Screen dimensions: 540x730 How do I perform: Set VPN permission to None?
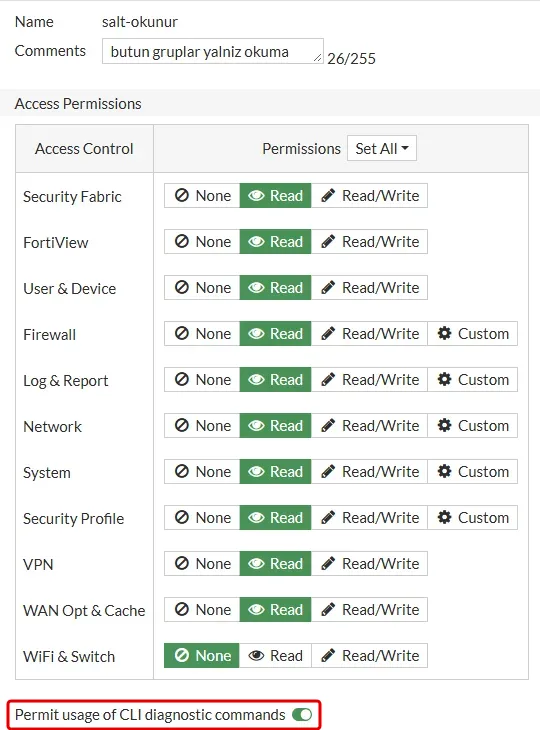click(202, 564)
